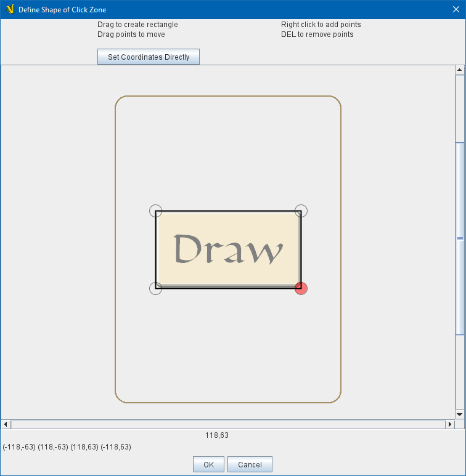This screenshot has height=476, width=466.
Task: Click the vertical scrollbar thumb
Action: pos(460,238)
